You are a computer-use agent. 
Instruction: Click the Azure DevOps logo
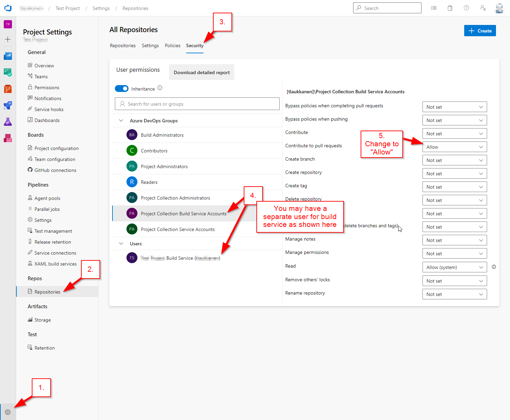8,8
